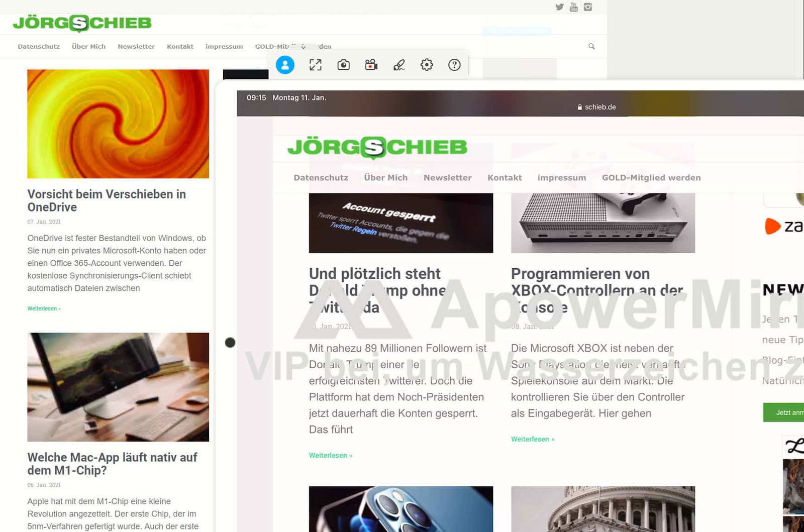The width and height of the screenshot is (804, 532).
Task: Click the schieb.de address in the iPad browser
Action: [600, 107]
